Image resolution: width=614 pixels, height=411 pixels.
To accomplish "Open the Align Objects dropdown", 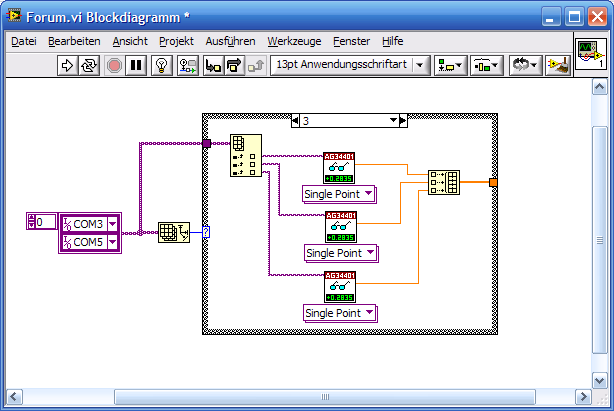I will pos(450,65).
